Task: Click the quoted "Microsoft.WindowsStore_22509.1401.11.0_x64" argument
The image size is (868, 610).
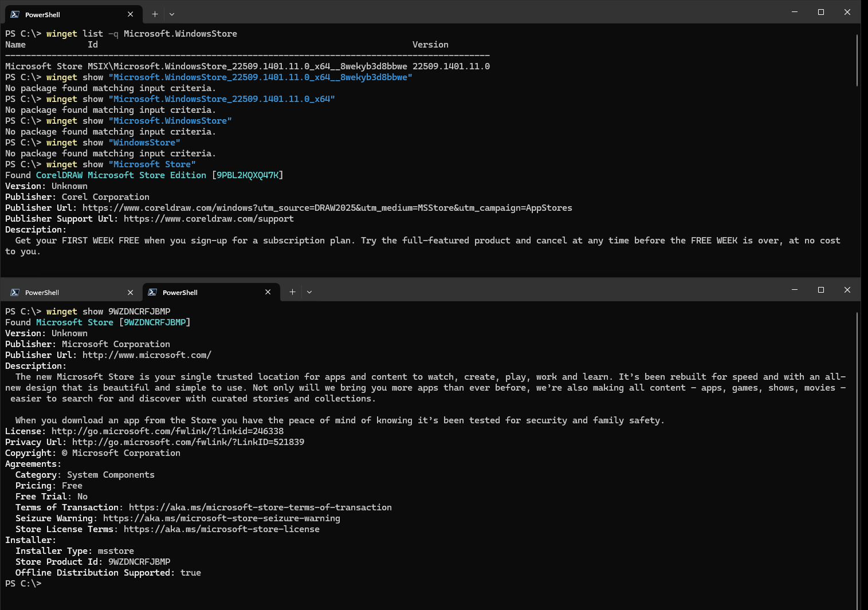Action: [x=222, y=99]
